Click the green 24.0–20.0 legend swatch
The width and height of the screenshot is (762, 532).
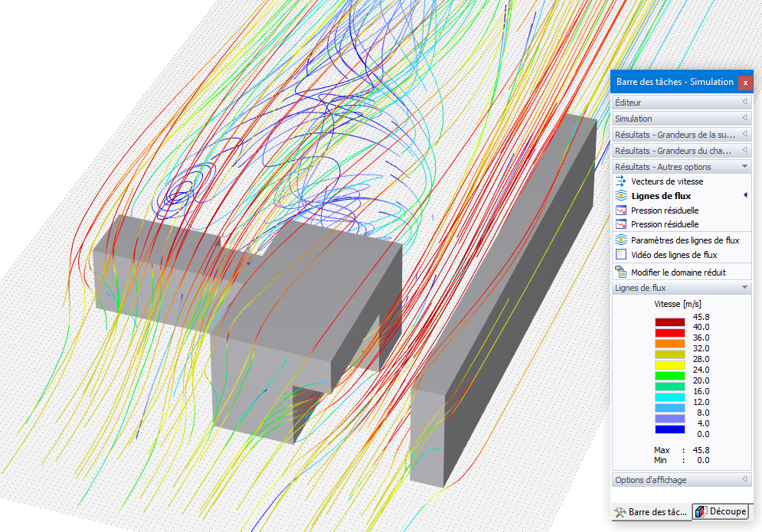coord(669,376)
